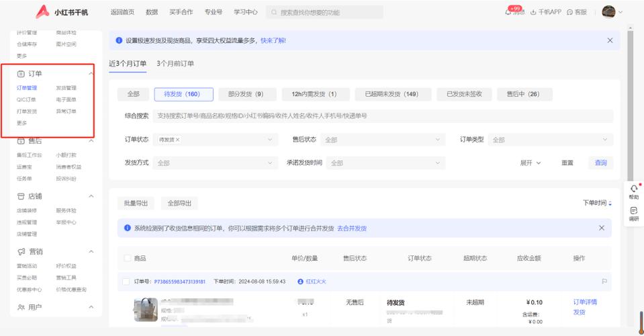Open the 帮助 help widget
This screenshot has width=644, height=336.
point(633,192)
